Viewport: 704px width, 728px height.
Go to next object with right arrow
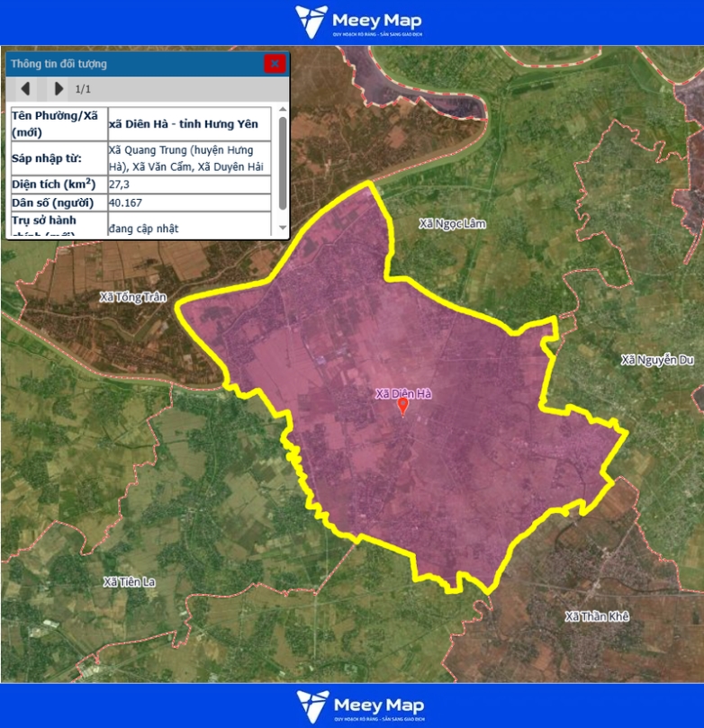[59, 88]
